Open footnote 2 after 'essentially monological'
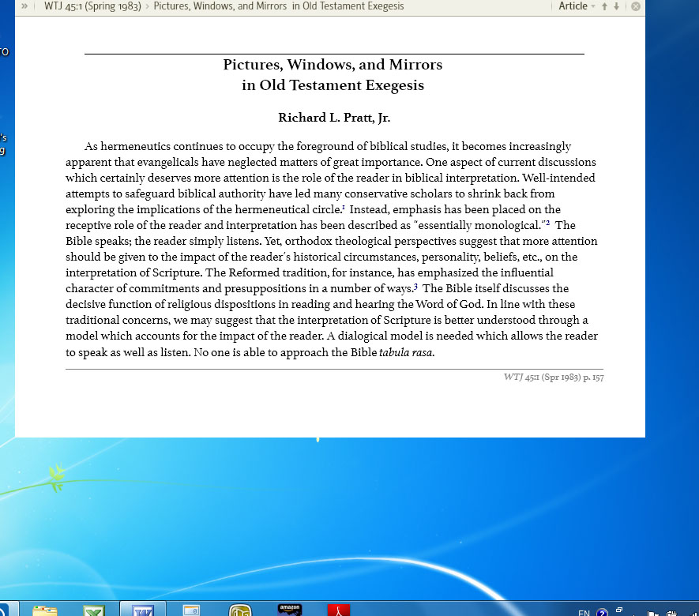Image resolution: width=699 pixels, height=616 pixels. pyautogui.click(x=547, y=223)
